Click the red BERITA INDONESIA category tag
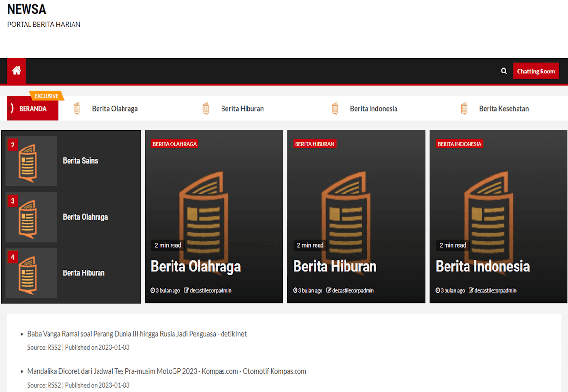Viewport: 568px width, 392px height. [x=459, y=144]
